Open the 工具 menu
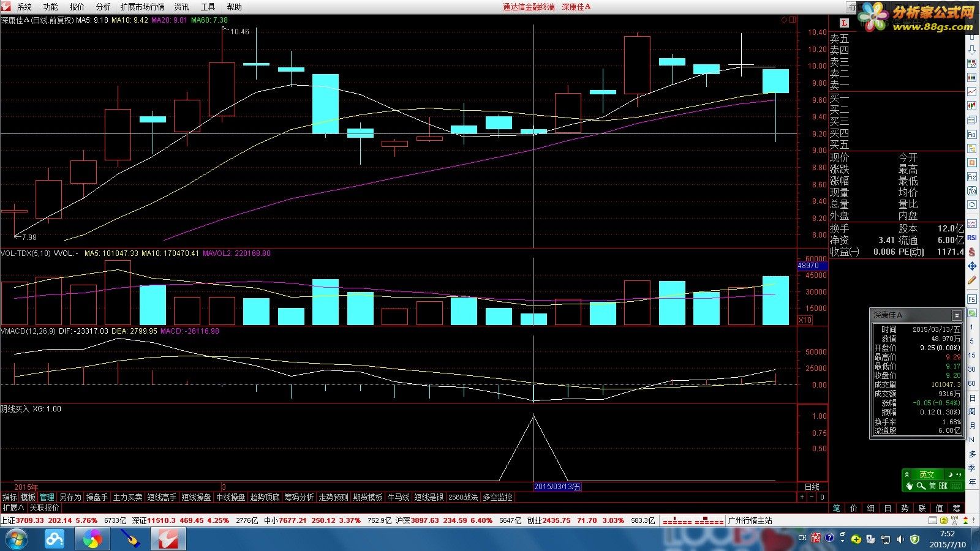 click(x=208, y=7)
